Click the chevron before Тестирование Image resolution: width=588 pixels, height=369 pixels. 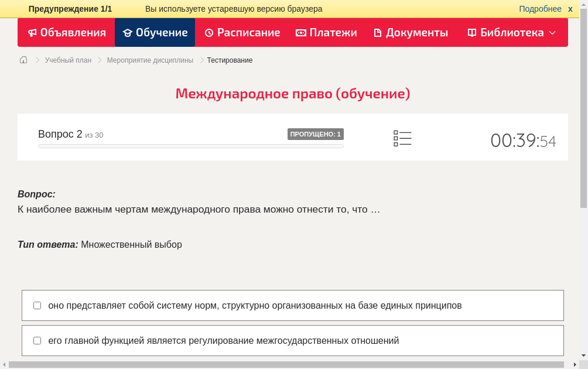pos(201,60)
